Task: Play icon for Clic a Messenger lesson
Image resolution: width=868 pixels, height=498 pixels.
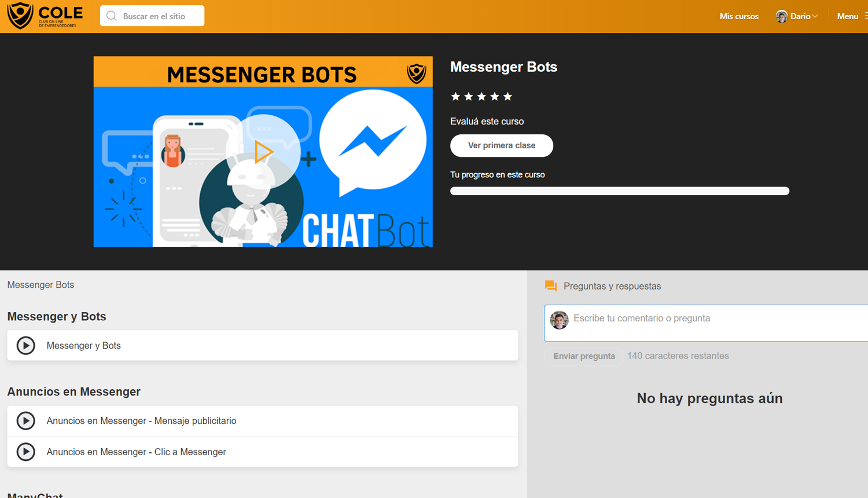Action: coord(25,452)
